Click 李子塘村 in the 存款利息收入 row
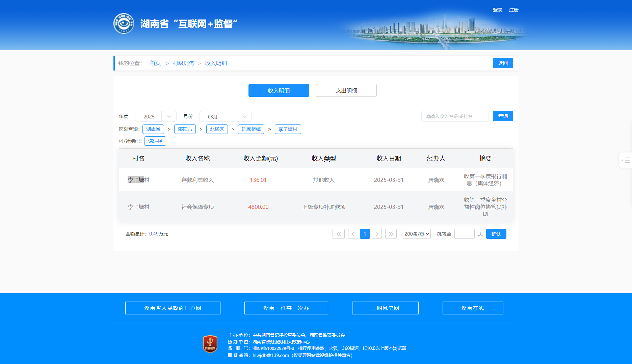 pyautogui.click(x=138, y=180)
